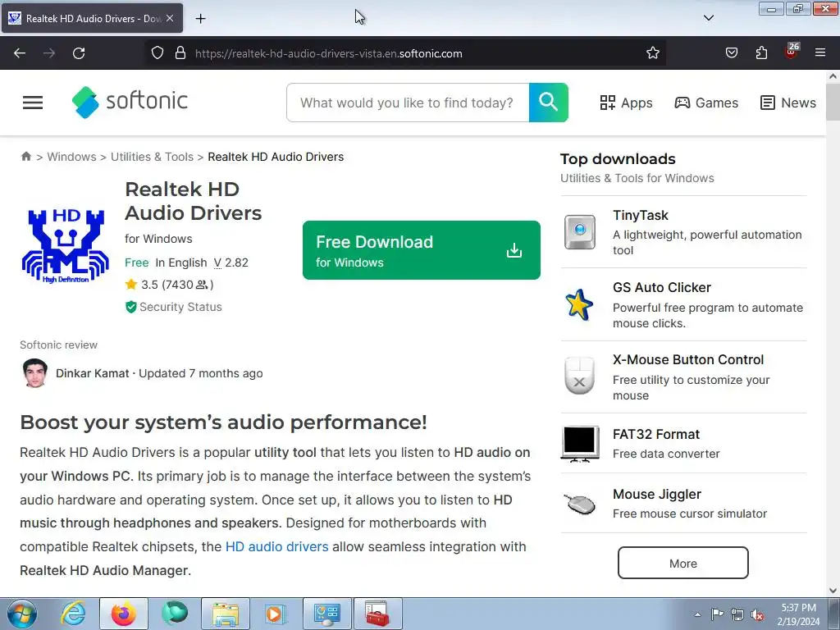Screen dimensions: 840x630
Task: Show hidden tray icons arrow
Action: coord(697,614)
